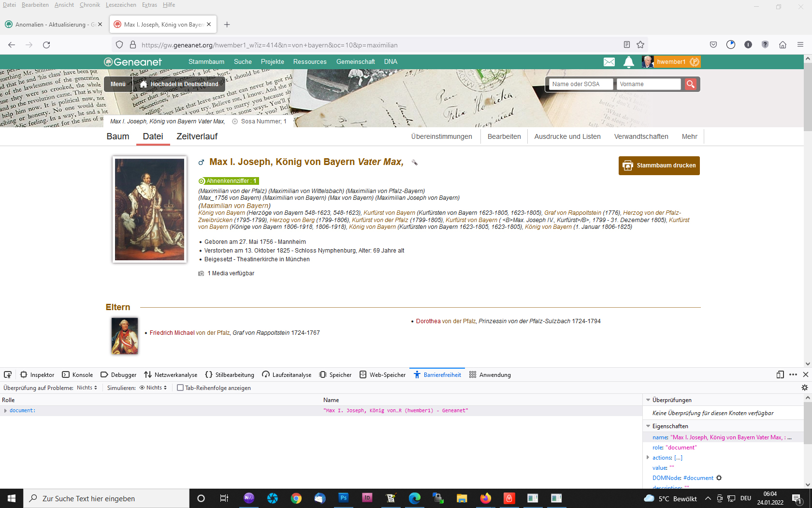Open Friedrich Michael von der Pfalz link
Viewport: 812px width, 508px height.
[172, 333]
